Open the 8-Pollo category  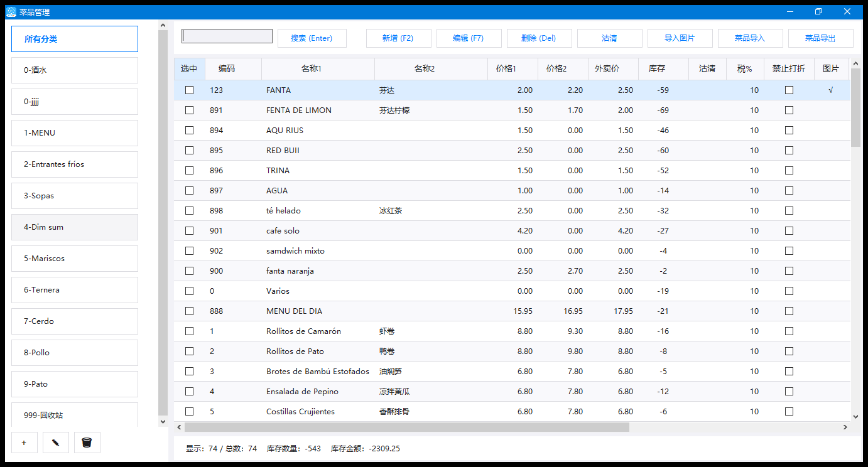point(75,353)
